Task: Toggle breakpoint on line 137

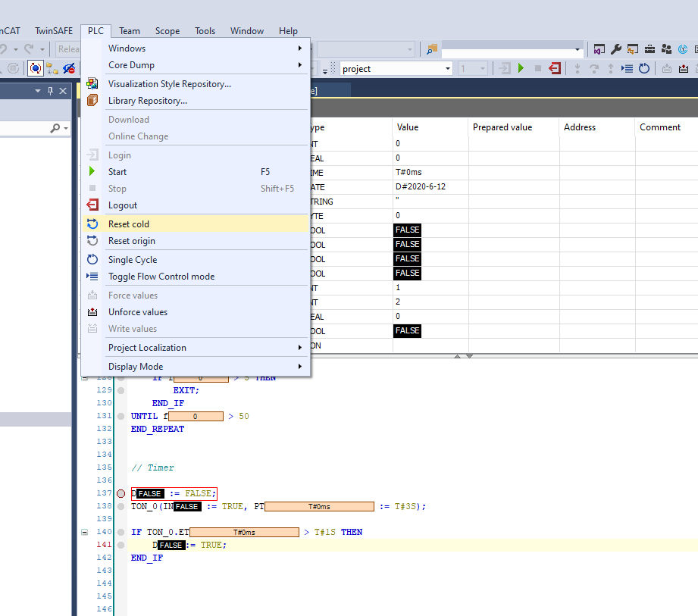Action: tap(121, 493)
